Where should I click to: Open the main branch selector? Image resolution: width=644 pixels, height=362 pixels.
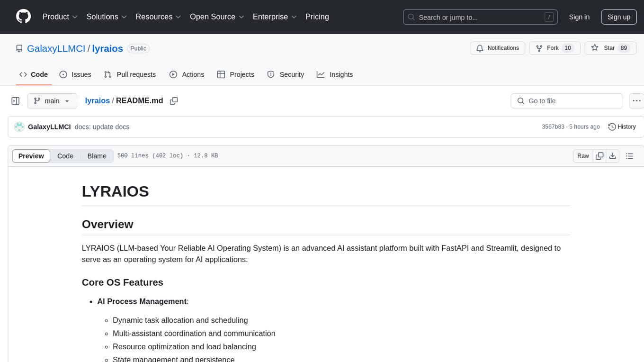click(x=52, y=101)
